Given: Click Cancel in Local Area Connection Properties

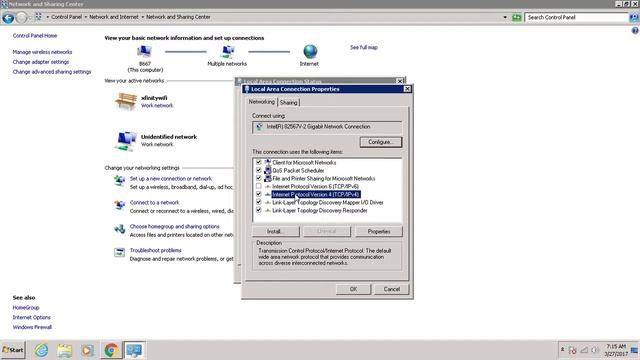Looking at the screenshot, I should [x=391, y=289].
